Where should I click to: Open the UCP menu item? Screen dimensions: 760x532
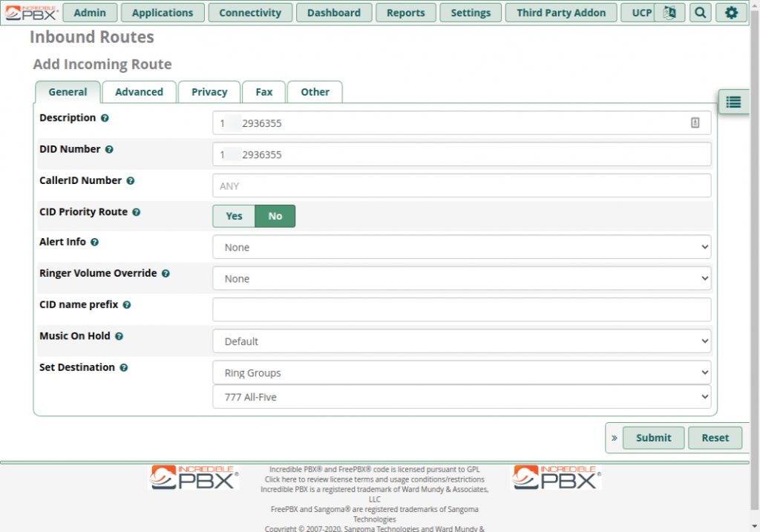[x=639, y=13]
